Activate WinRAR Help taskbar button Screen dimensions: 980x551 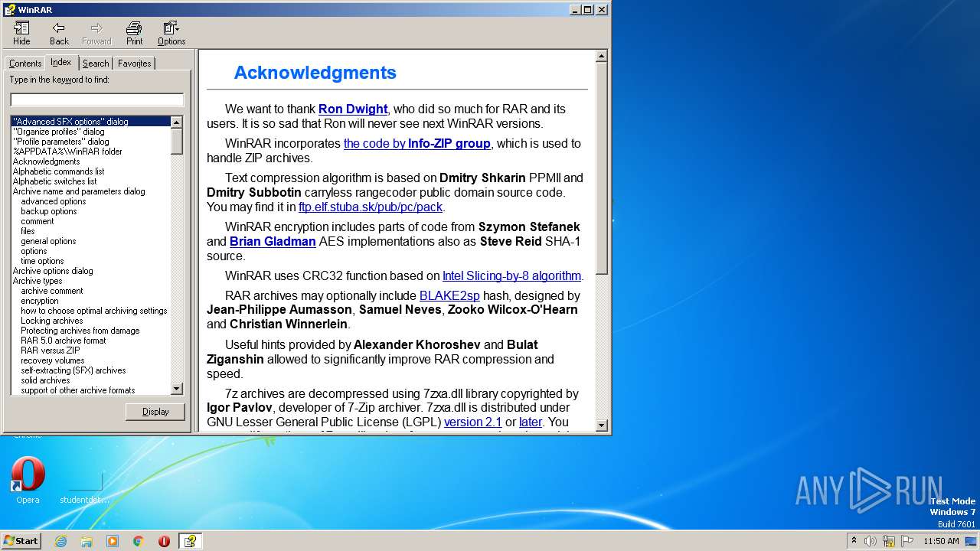point(190,541)
